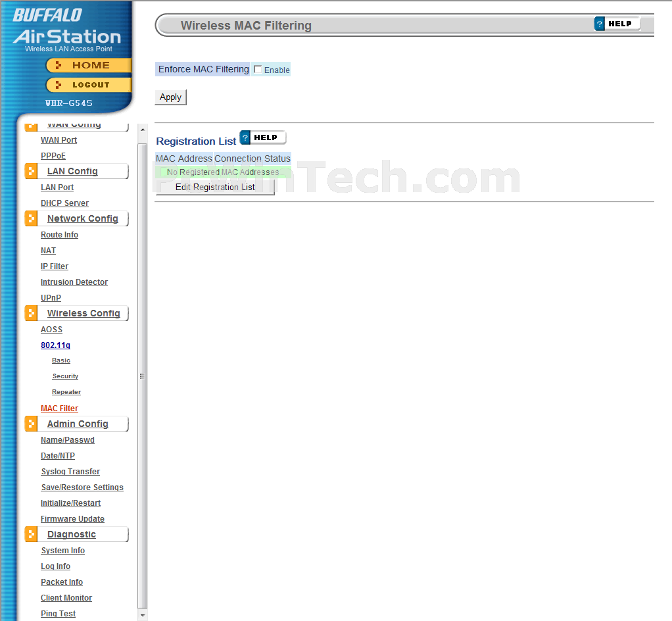
Task: Open Basic wireless settings
Action: tap(61, 360)
